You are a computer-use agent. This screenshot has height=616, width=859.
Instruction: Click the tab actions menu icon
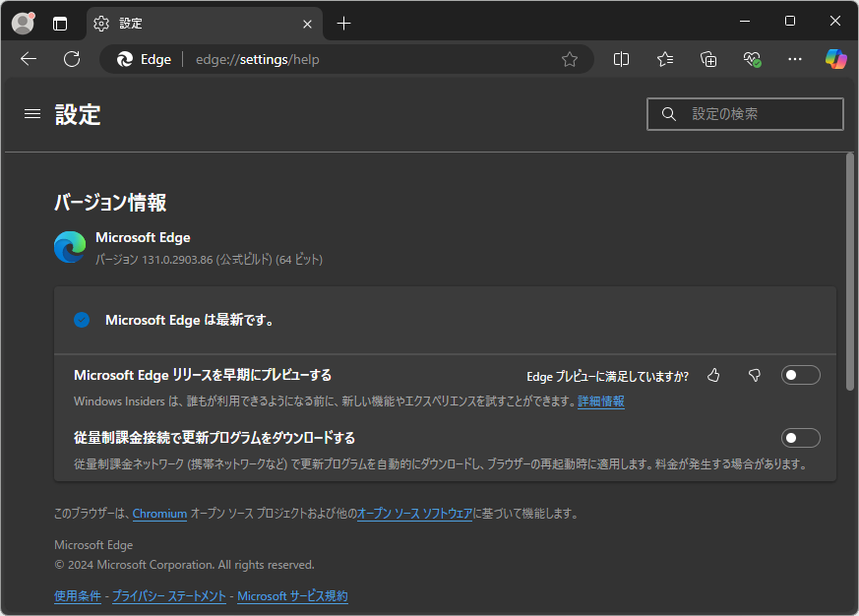59,23
